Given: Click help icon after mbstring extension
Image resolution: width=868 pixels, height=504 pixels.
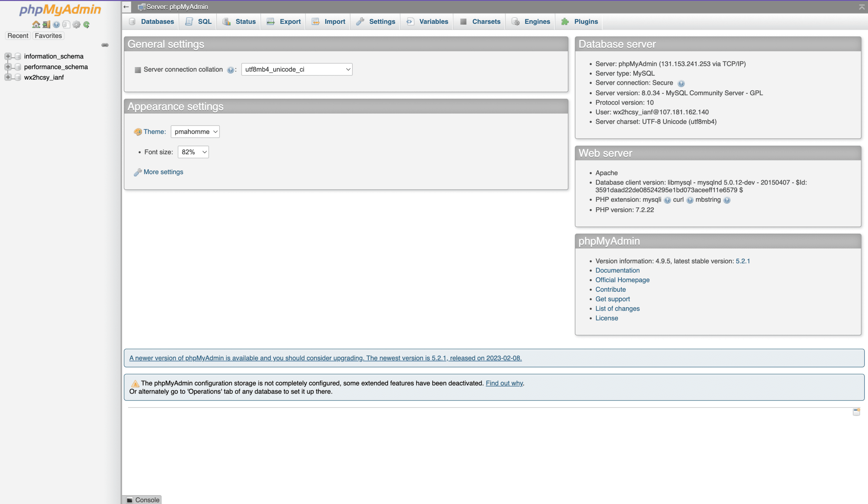Looking at the screenshot, I should pos(727,200).
